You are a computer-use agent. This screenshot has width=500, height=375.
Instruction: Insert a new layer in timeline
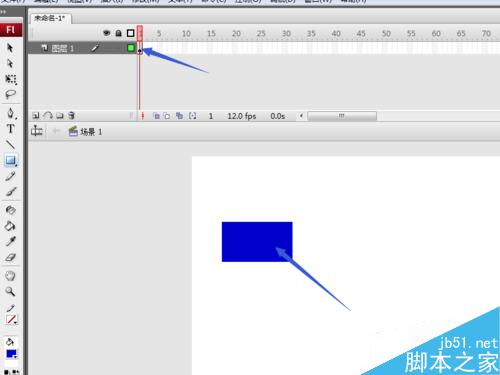coord(36,116)
